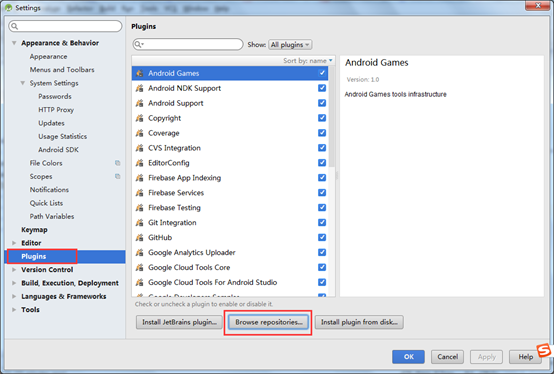Click Install plugin from disk button

click(x=359, y=322)
